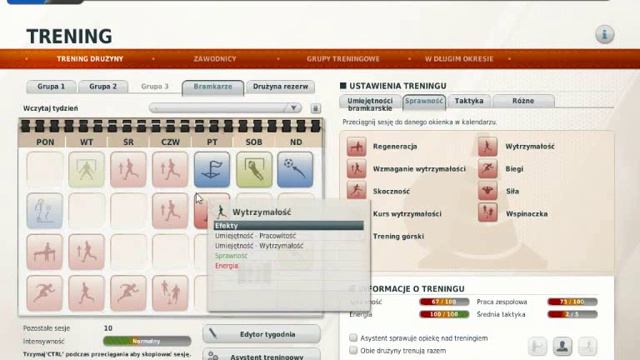Image resolution: width=640 pixels, height=360 pixels.
Task: Click Thursday's running session in second row
Action: 170,211
